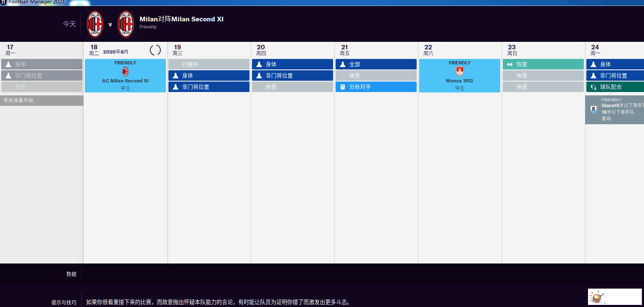Select the 非门将位置 session on day 17
The image size is (644, 307).
coord(42,76)
